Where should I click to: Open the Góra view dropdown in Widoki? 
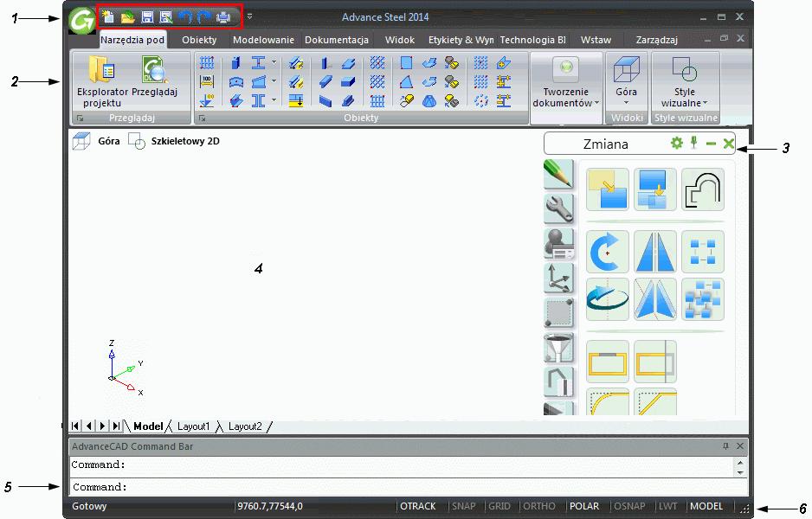coord(626,102)
